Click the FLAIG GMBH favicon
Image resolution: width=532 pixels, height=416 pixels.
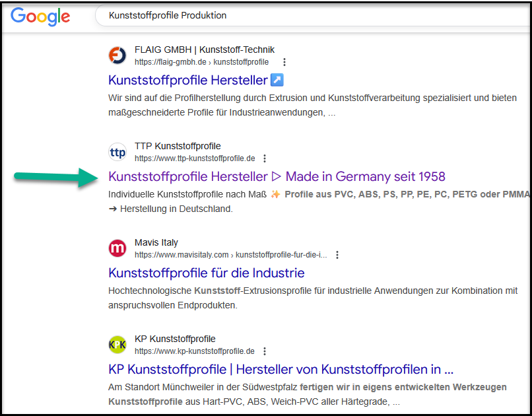[117, 55]
